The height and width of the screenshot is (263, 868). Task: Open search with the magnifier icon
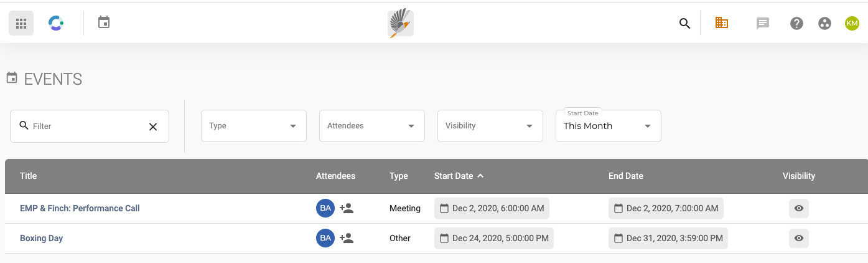684,24
